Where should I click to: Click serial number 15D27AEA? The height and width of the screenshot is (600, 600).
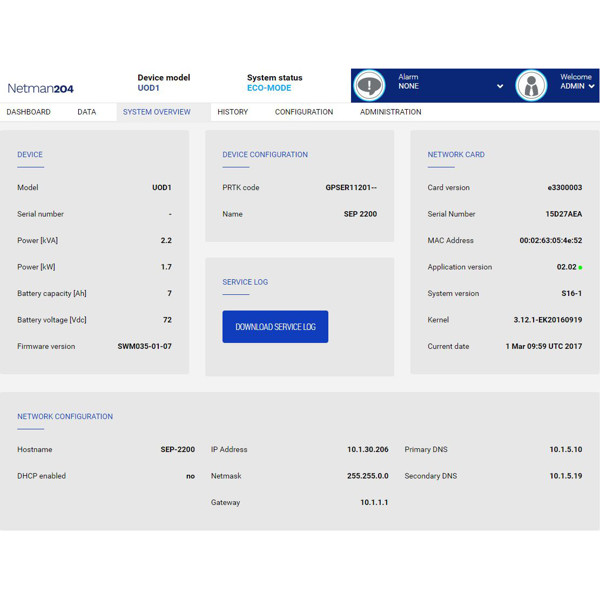click(x=564, y=214)
